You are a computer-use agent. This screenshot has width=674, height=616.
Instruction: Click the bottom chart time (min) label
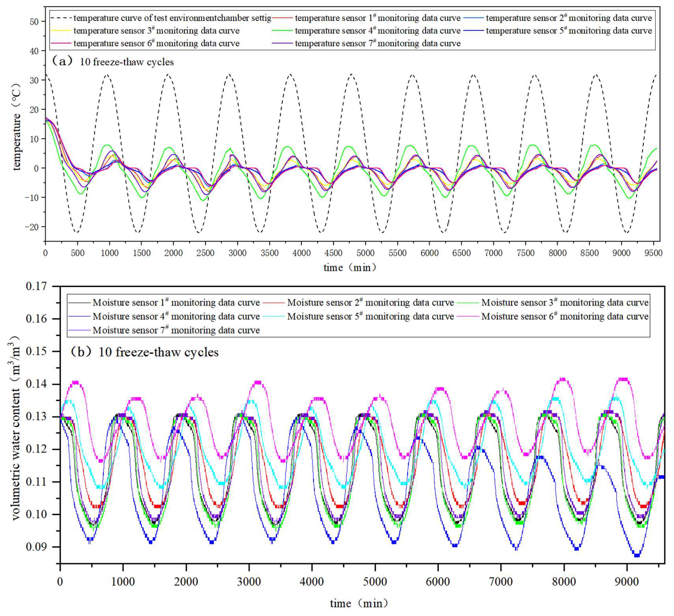359,603
